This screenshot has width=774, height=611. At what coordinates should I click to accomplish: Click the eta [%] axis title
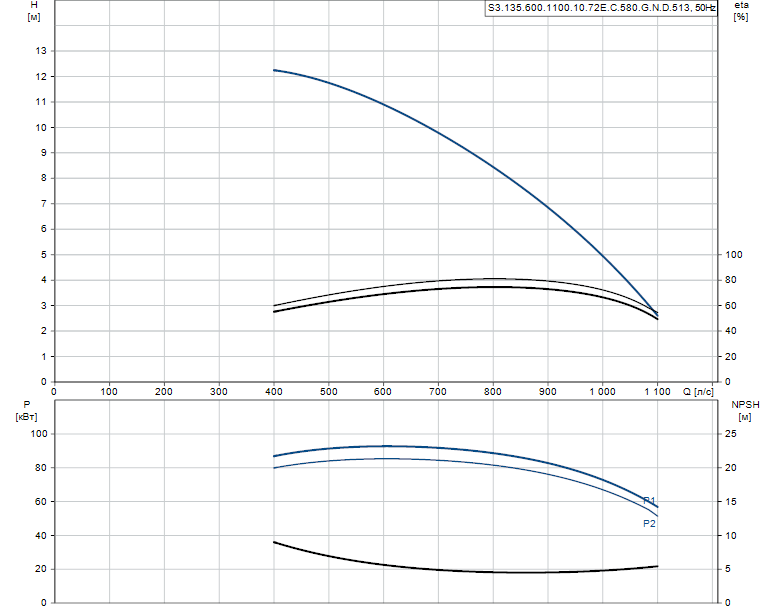pyautogui.click(x=741, y=11)
